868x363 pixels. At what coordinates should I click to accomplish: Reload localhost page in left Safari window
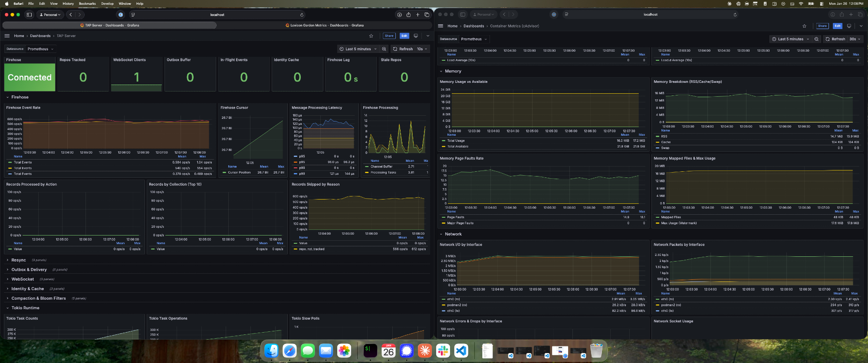pyautogui.click(x=302, y=15)
